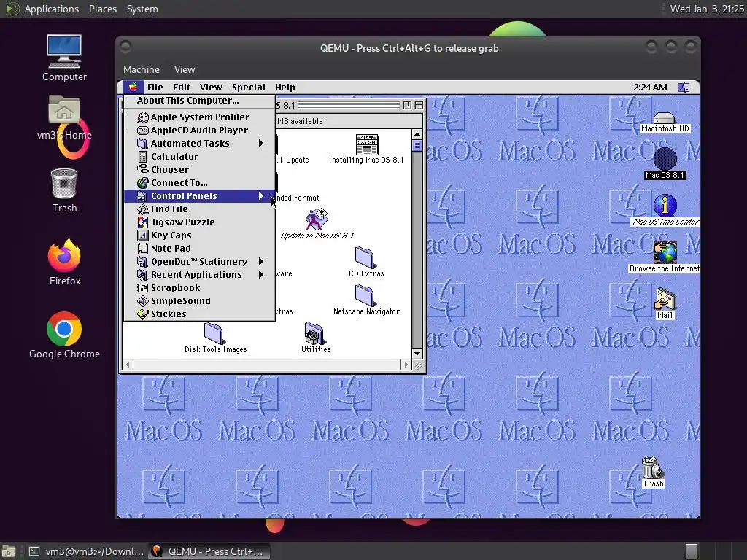This screenshot has height=560, width=747.
Task: Click the show desktop icon in bottom panel
Action: [9, 552]
